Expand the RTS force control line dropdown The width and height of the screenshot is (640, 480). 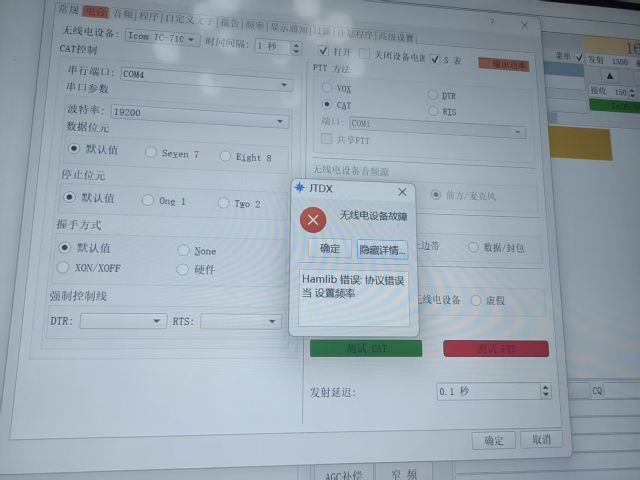(x=241, y=322)
